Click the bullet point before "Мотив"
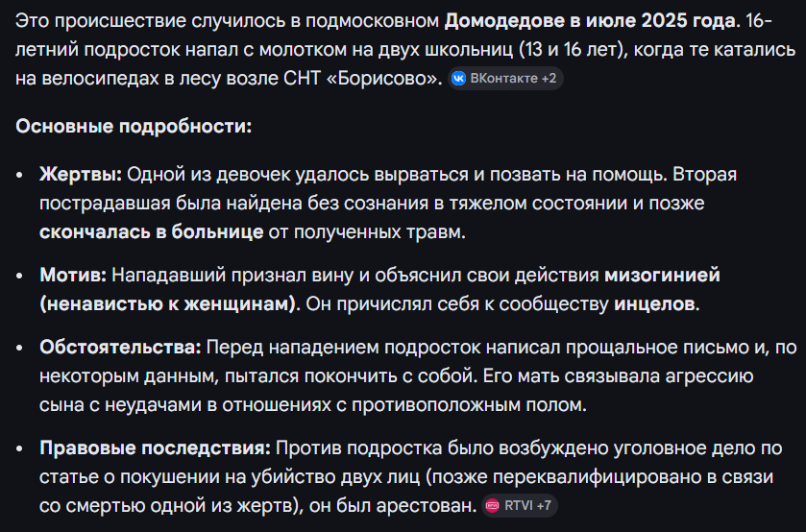This screenshot has width=806, height=532. click(x=22, y=277)
